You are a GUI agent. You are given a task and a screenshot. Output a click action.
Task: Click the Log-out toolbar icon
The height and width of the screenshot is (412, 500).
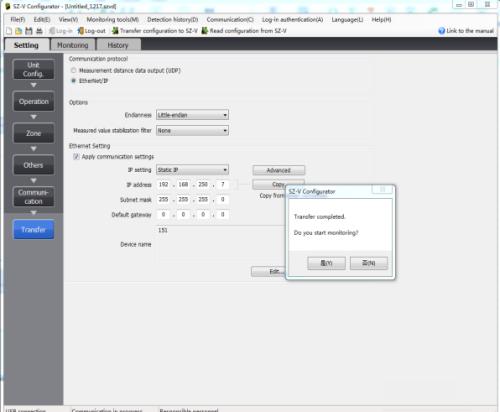[80, 31]
